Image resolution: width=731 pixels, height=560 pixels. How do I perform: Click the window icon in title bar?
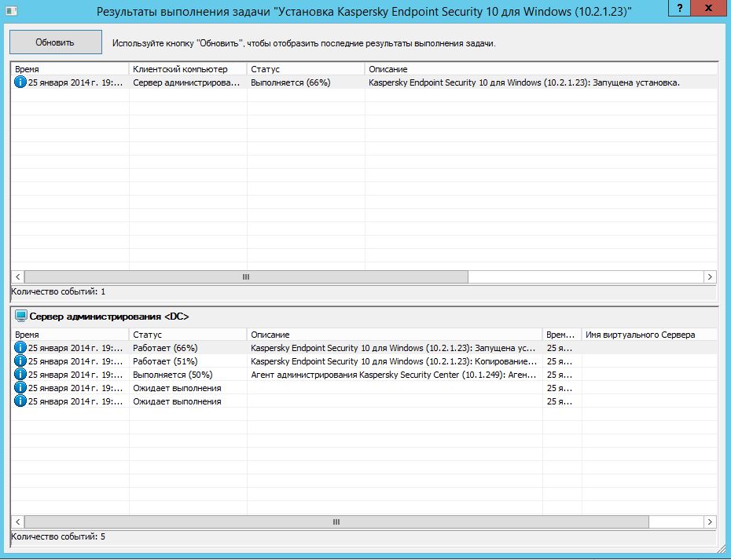[x=11, y=10]
